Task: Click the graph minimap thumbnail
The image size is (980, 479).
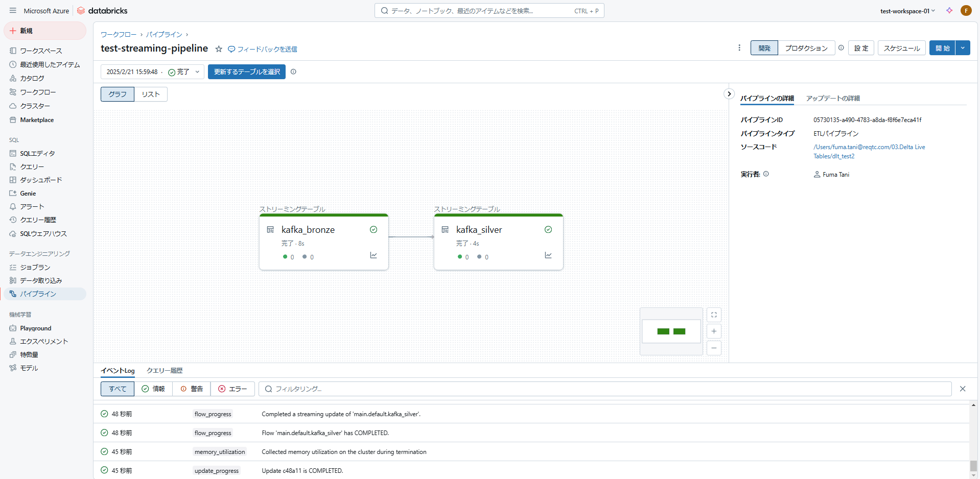Action: (x=671, y=331)
